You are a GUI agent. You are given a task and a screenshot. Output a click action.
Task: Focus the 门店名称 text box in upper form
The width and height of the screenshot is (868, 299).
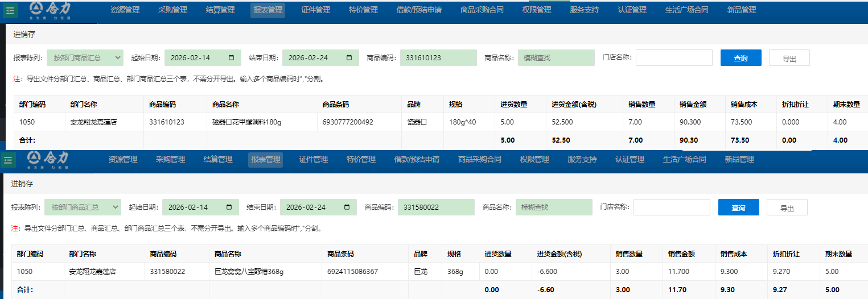674,58
